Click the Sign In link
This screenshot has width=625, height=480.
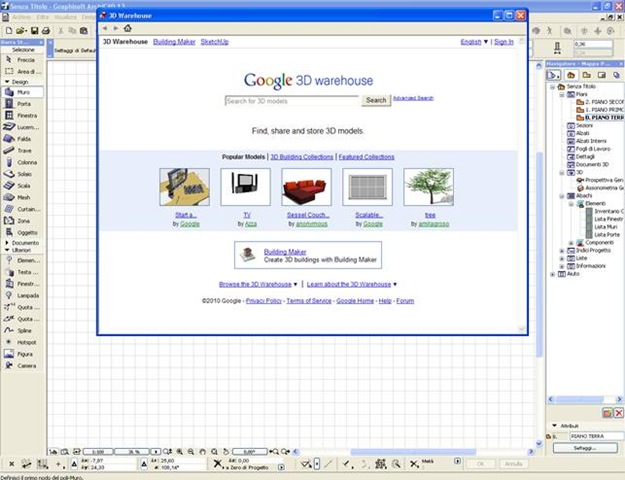coord(504,42)
